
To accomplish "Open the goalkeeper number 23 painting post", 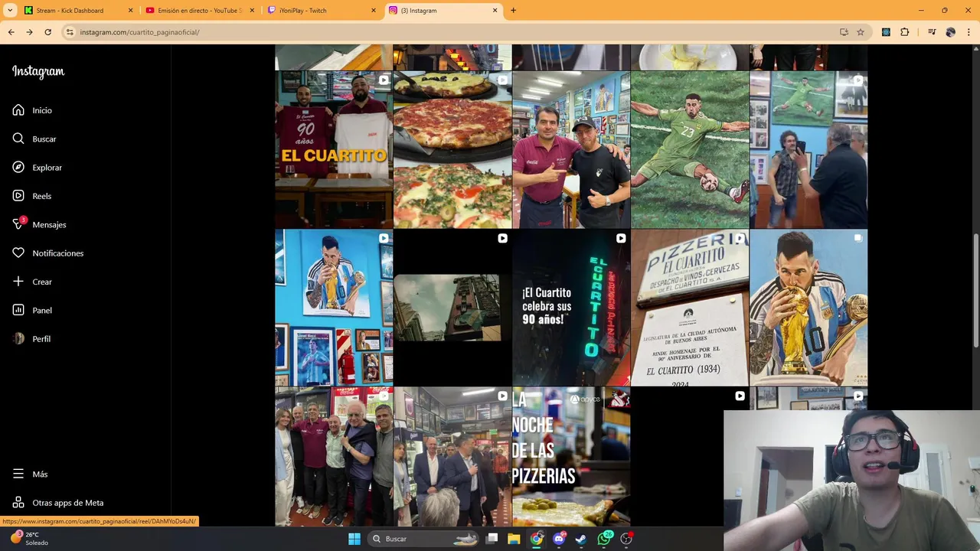I will [690, 150].
